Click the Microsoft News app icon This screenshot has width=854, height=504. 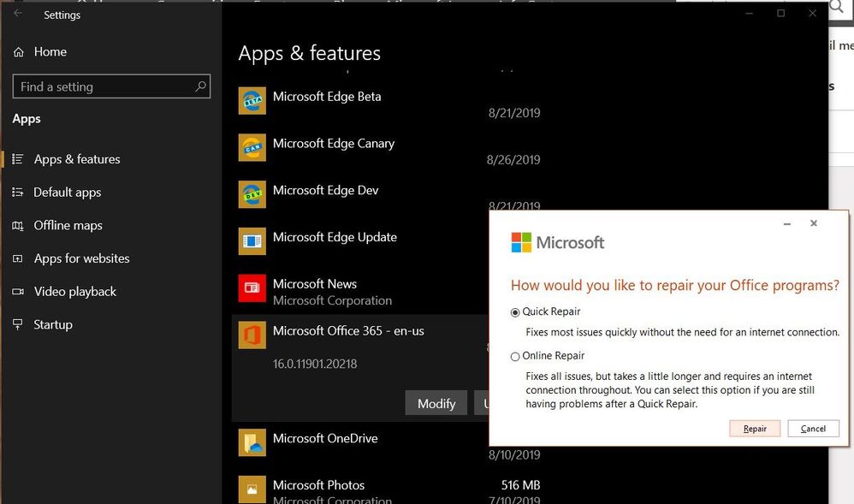pos(252,288)
